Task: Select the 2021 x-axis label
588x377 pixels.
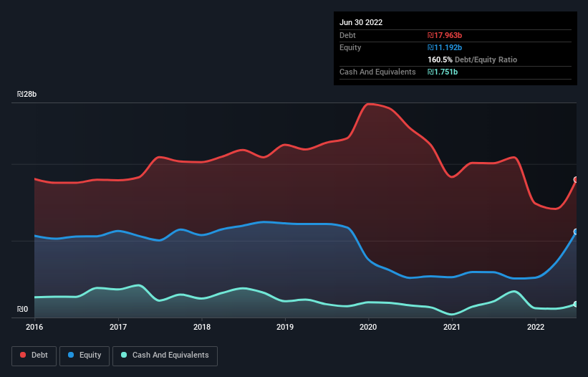Action: (x=452, y=327)
